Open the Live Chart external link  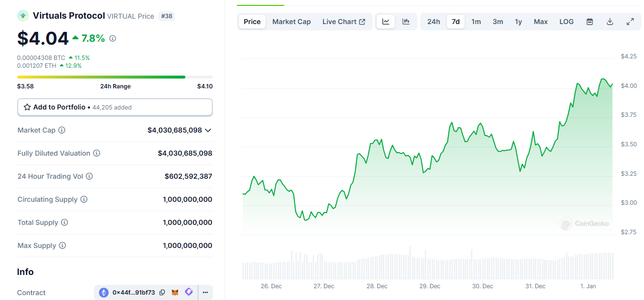344,22
